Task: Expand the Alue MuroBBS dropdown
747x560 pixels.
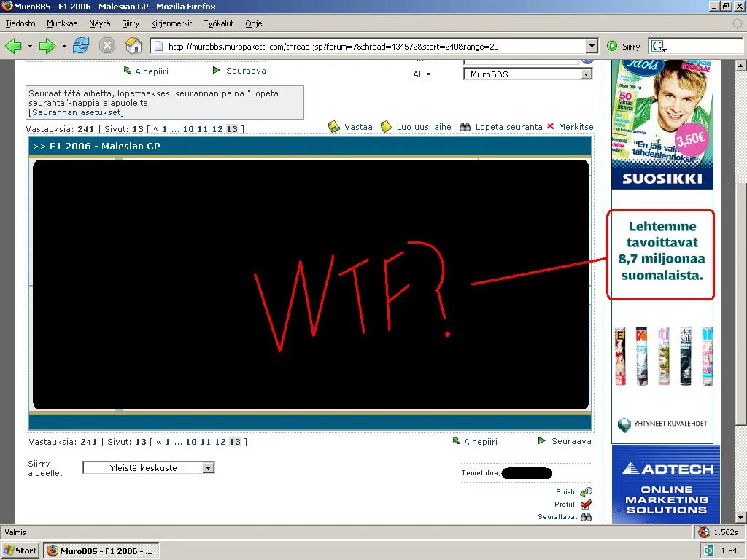Action: pos(586,74)
